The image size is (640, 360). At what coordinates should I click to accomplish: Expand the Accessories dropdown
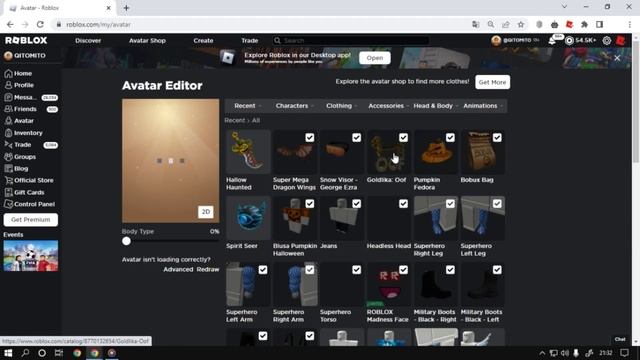[388, 106]
